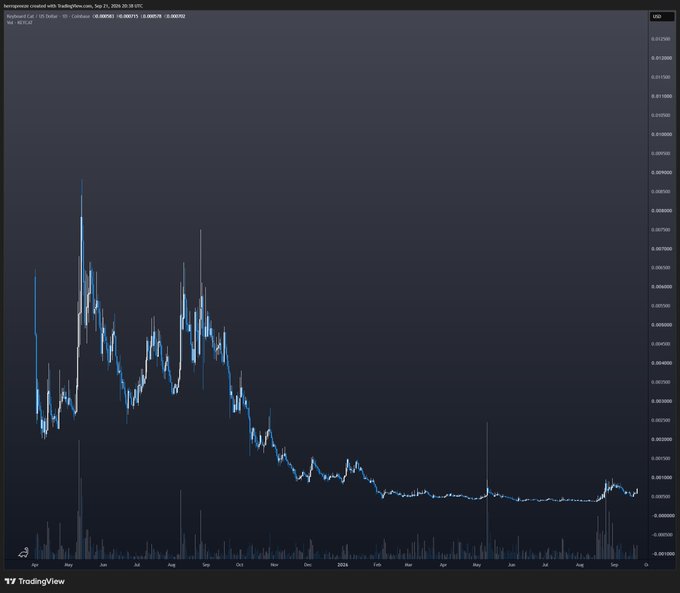The image size is (680, 593).
Task: Click the 0.004000 price axis label
Action: [660, 363]
